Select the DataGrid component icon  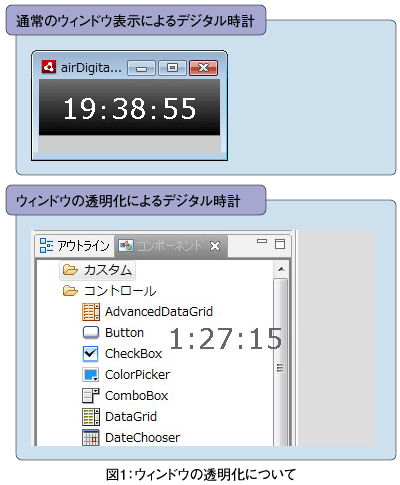click(x=91, y=417)
